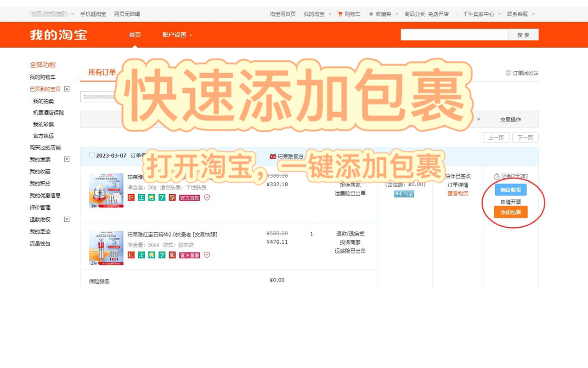Open 我的购物车 in the sidebar
Screen dimensions: 588x368
(43, 77)
